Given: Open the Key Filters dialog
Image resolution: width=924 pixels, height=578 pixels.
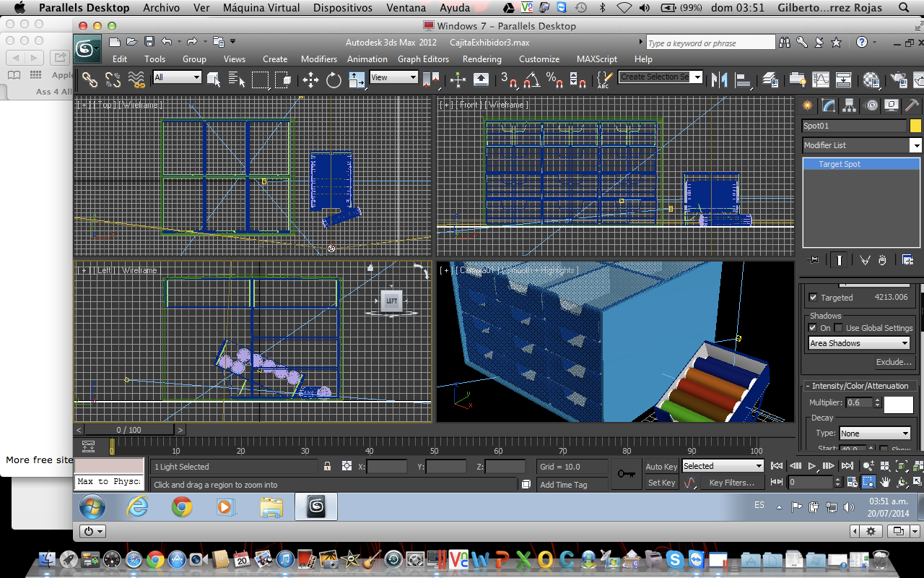Looking at the screenshot, I should [732, 483].
